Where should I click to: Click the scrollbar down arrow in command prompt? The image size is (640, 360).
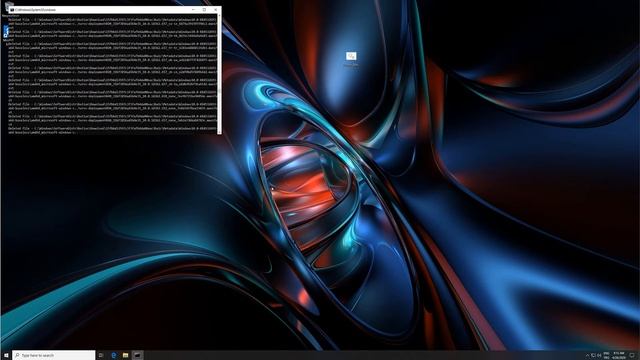[x=219, y=132]
